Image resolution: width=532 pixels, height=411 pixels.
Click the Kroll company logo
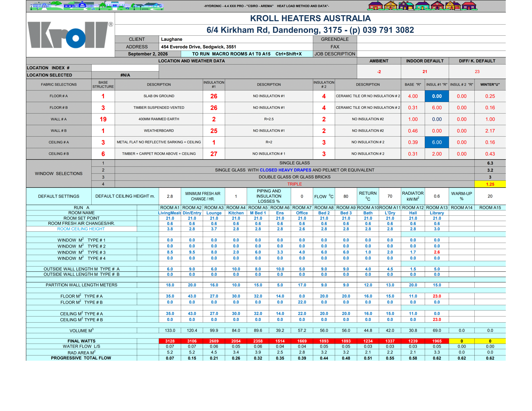70,35
